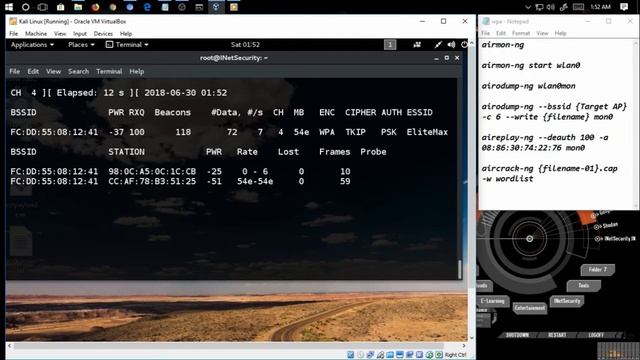Click the LOGOFF widget button
This screenshot has height=360, width=640.
coord(596,335)
